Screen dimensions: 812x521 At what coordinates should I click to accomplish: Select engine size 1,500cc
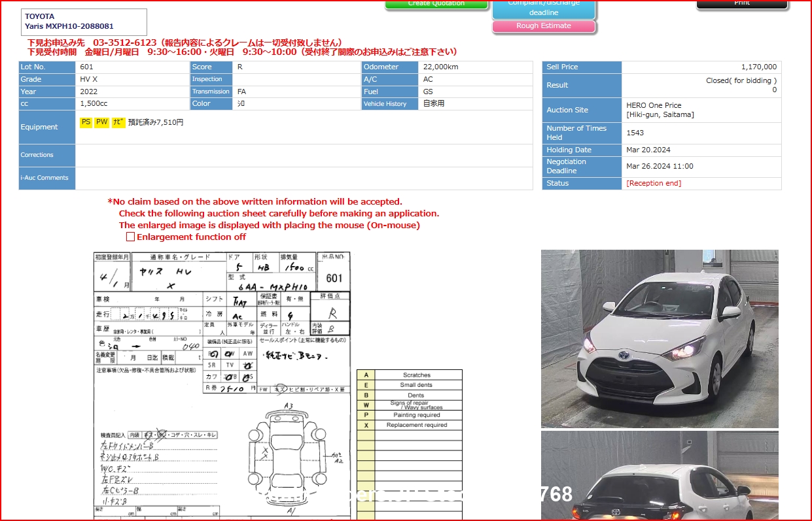[94, 104]
